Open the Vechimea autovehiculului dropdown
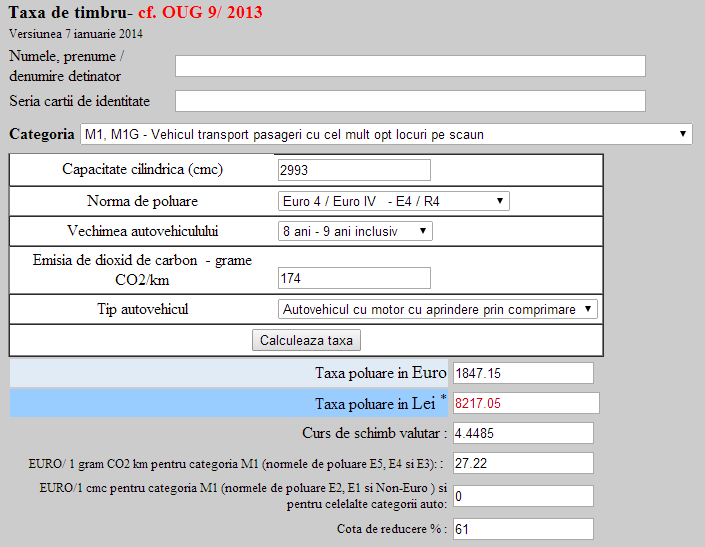Viewport: 705px width, 547px height. click(x=355, y=231)
